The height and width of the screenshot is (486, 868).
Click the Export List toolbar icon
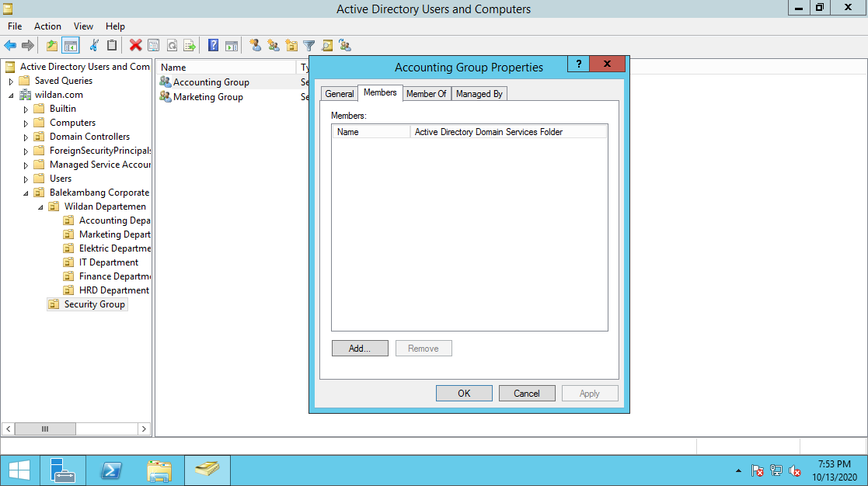[189, 45]
